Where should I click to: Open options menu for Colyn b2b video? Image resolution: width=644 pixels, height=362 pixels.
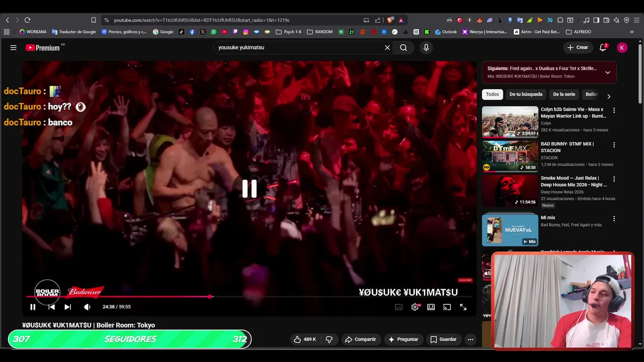pyautogui.click(x=614, y=110)
